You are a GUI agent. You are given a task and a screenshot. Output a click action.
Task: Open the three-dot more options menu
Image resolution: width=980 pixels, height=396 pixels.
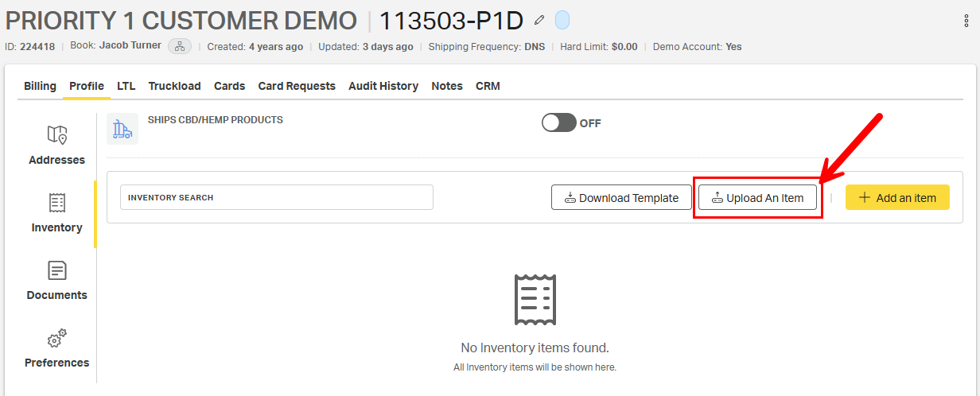[966, 21]
